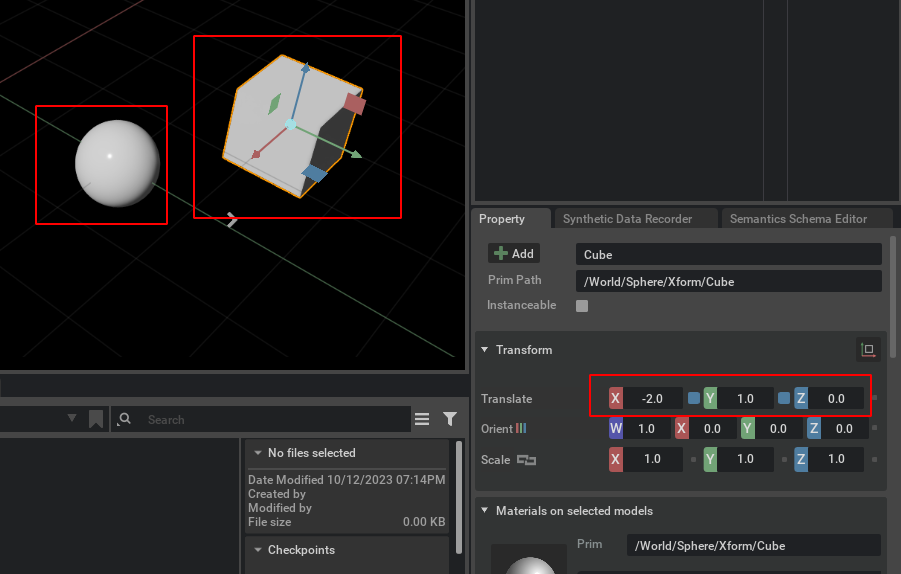901x574 pixels.
Task: Click the bookmark icon in content browser
Action: pos(96,419)
